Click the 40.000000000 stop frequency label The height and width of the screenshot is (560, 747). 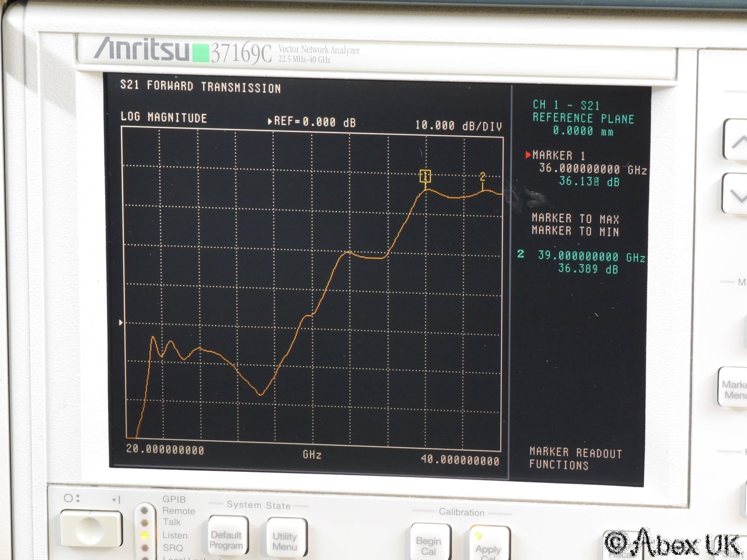coord(460,460)
